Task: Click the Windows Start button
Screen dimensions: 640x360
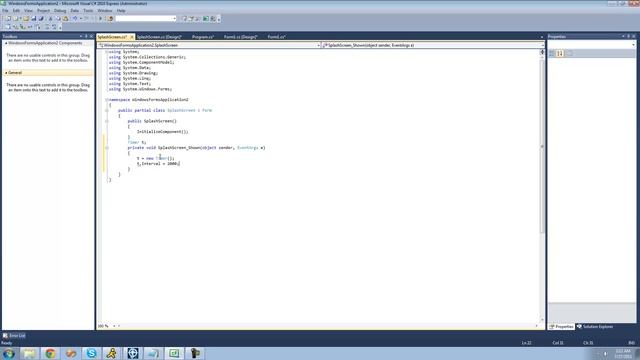Action: [9, 353]
